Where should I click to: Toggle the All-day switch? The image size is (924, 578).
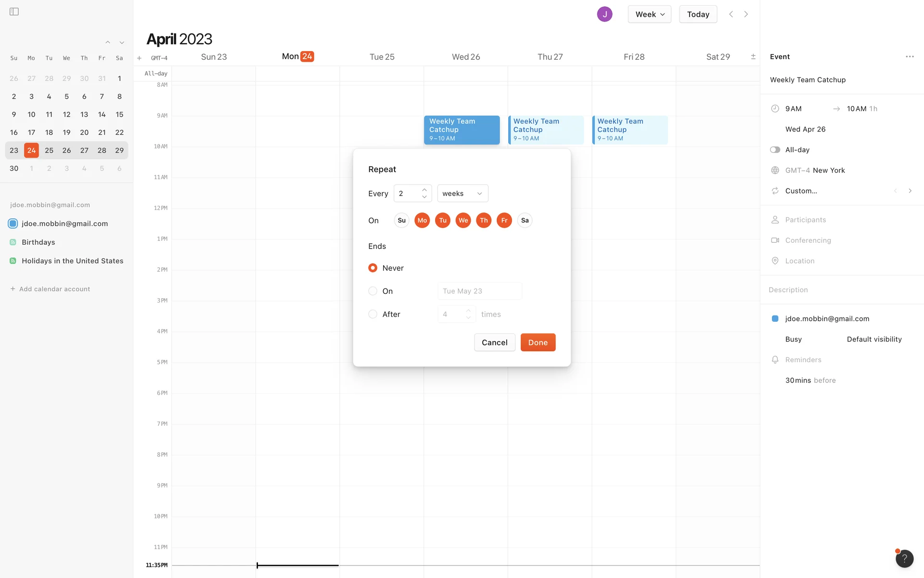pos(775,150)
